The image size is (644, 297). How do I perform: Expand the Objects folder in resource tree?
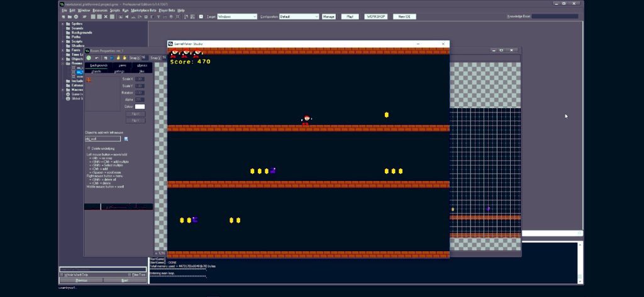click(x=63, y=59)
